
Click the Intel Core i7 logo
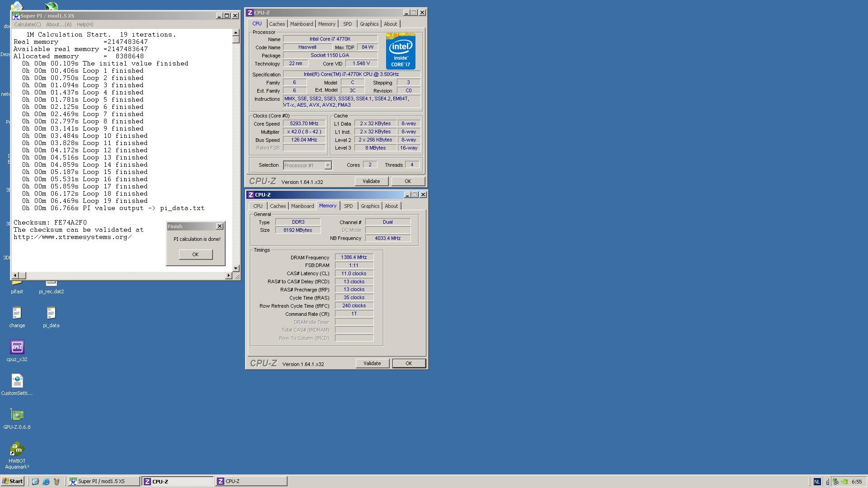click(x=401, y=51)
